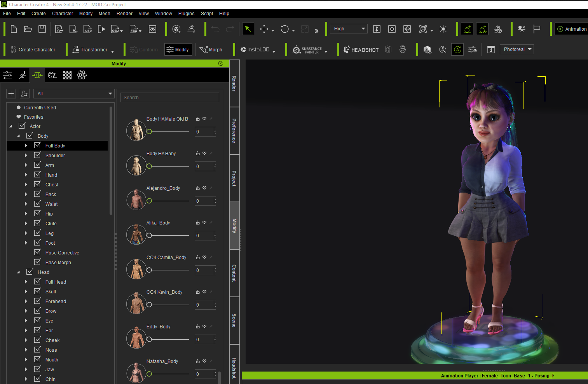The height and width of the screenshot is (384, 588).
Task: Click the Eddy_Body slider handle
Action: pos(149,339)
